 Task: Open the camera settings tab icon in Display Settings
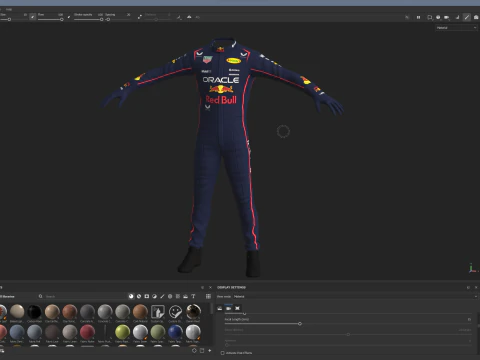pos(229,308)
